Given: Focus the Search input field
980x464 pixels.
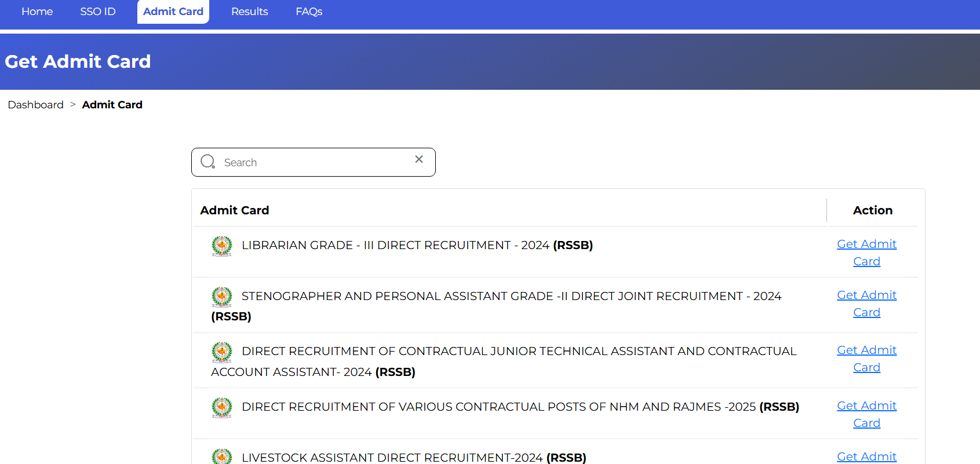Looking at the screenshot, I should click(x=314, y=162).
